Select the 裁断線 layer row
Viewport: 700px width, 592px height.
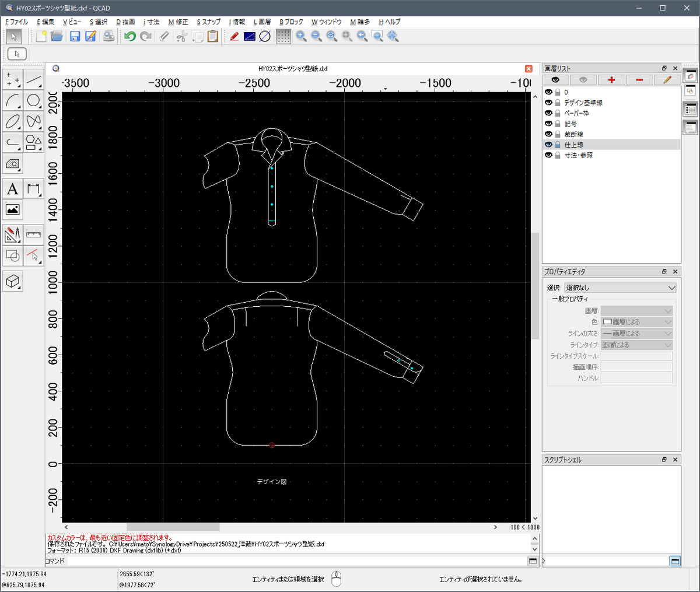(611, 134)
